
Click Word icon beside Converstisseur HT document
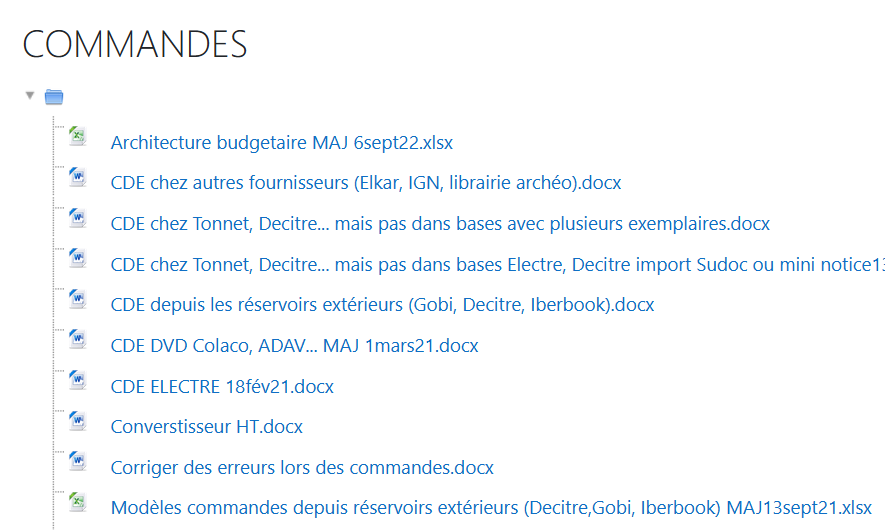tap(78, 421)
